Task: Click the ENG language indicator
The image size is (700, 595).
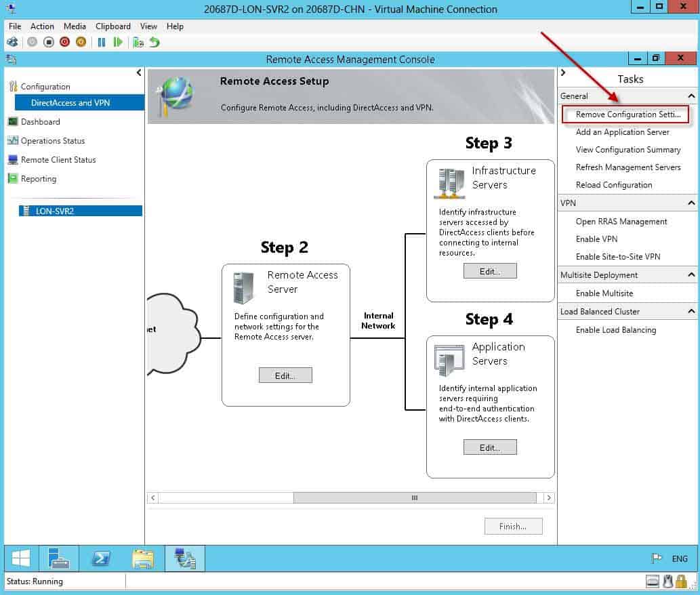Action: click(680, 559)
